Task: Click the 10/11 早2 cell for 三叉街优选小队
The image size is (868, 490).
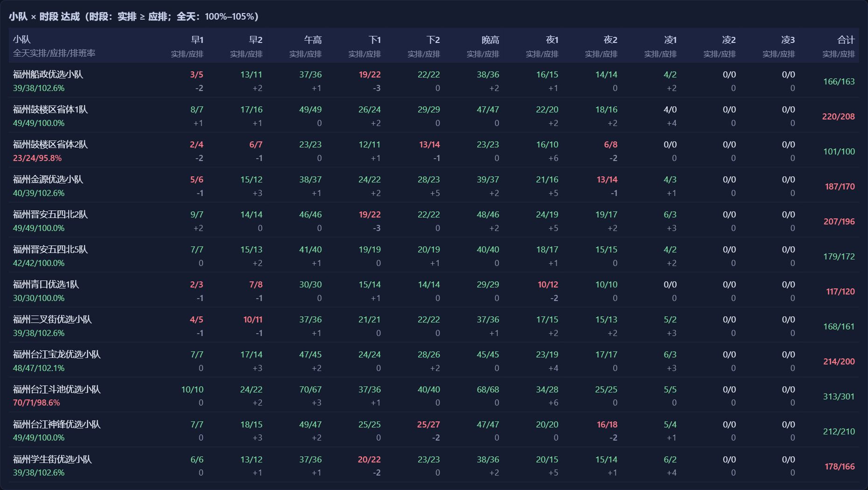Action: [x=253, y=320]
